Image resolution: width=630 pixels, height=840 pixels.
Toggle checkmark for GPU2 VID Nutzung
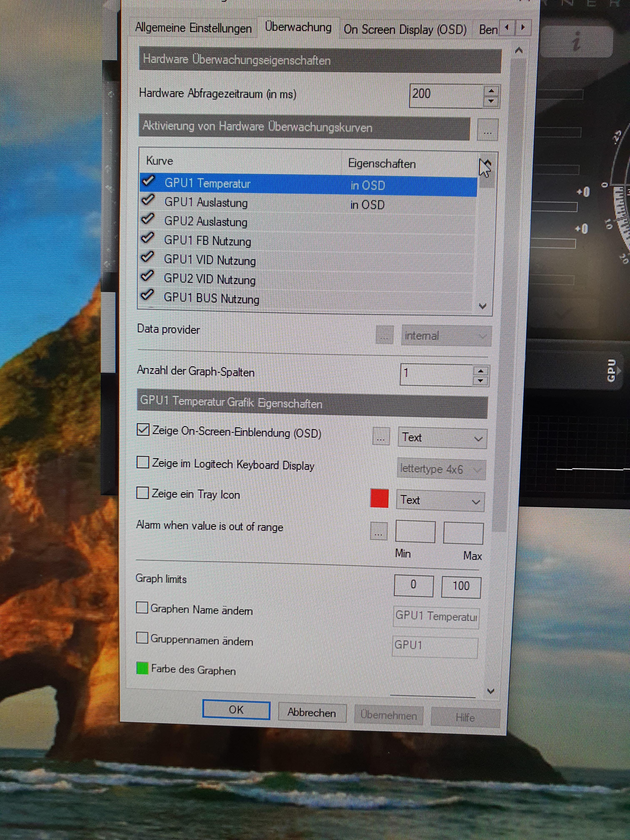pyautogui.click(x=148, y=276)
